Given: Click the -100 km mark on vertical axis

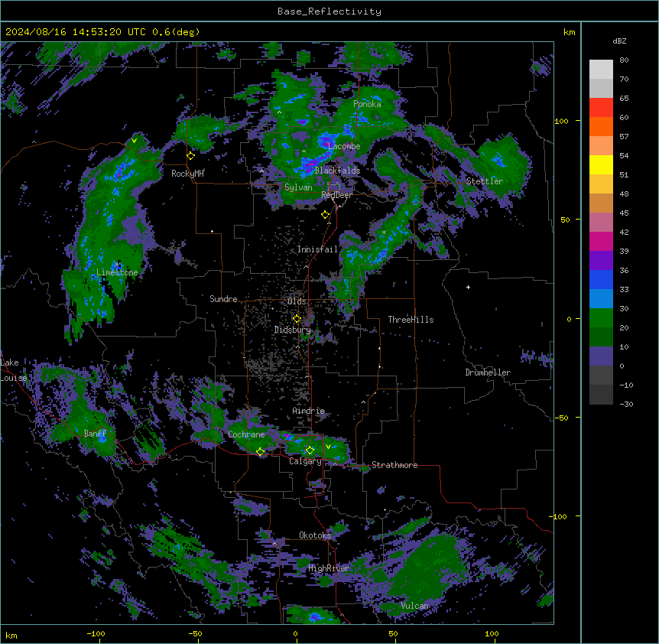Looking at the screenshot, I should pos(559,516).
